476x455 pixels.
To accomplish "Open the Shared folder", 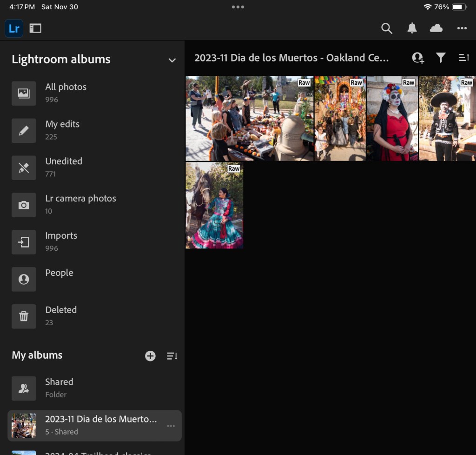I will pyautogui.click(x=59, y=388).
